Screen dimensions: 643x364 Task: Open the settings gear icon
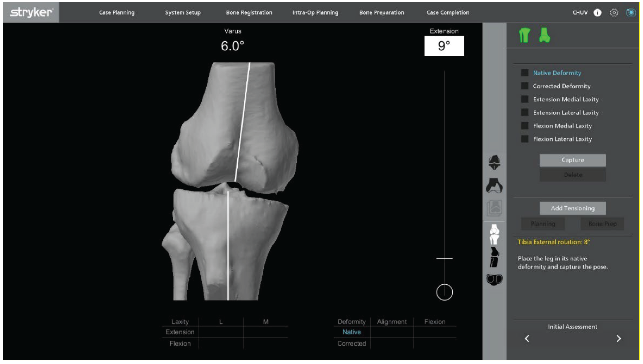coord(614,13)
